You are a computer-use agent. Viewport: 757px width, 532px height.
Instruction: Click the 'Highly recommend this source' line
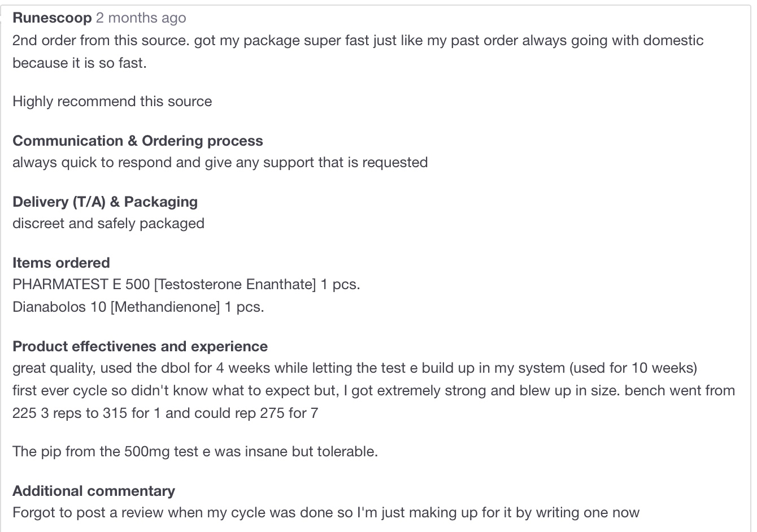click(x=112, y=102)
